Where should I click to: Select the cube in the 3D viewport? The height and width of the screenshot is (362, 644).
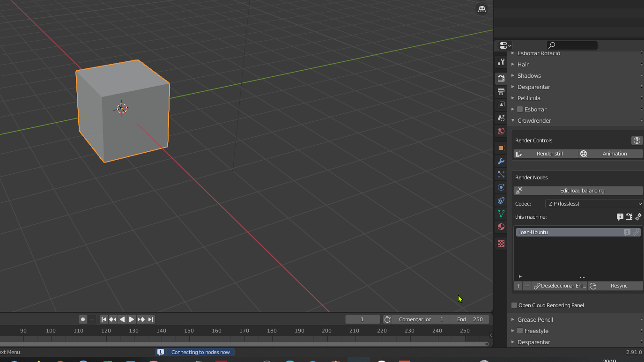click(x=123, y=111)
